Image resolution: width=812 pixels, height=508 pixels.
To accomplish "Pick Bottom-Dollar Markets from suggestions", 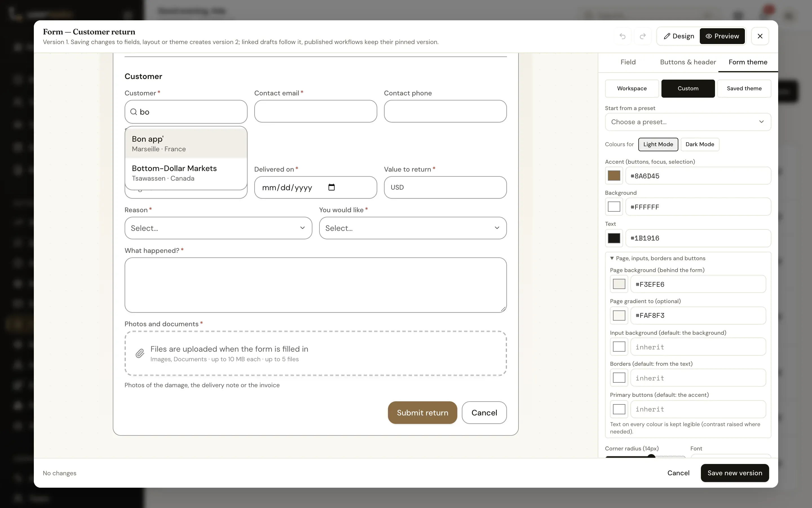I will click(186, 173).
